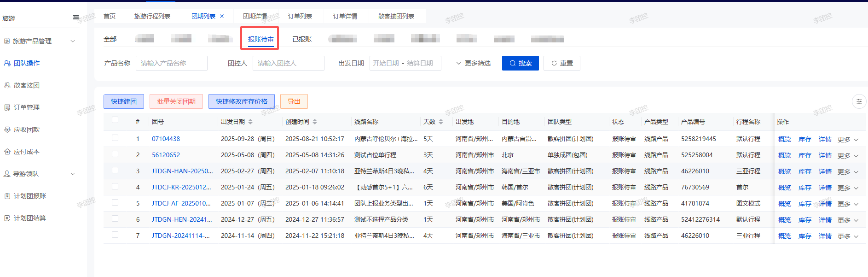The height and width of the screenshot is (277, 868).
Task: Tick the select-all checkbox in table header
Action: (115, 120)
